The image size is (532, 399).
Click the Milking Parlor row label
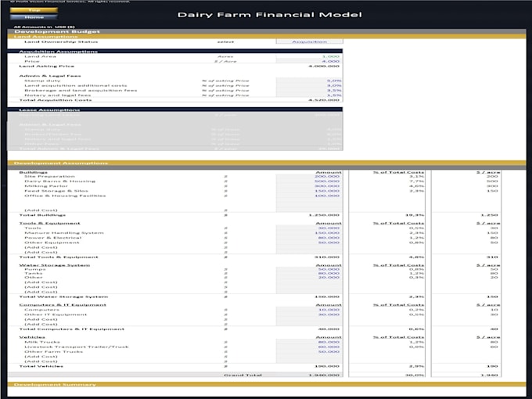46,186
